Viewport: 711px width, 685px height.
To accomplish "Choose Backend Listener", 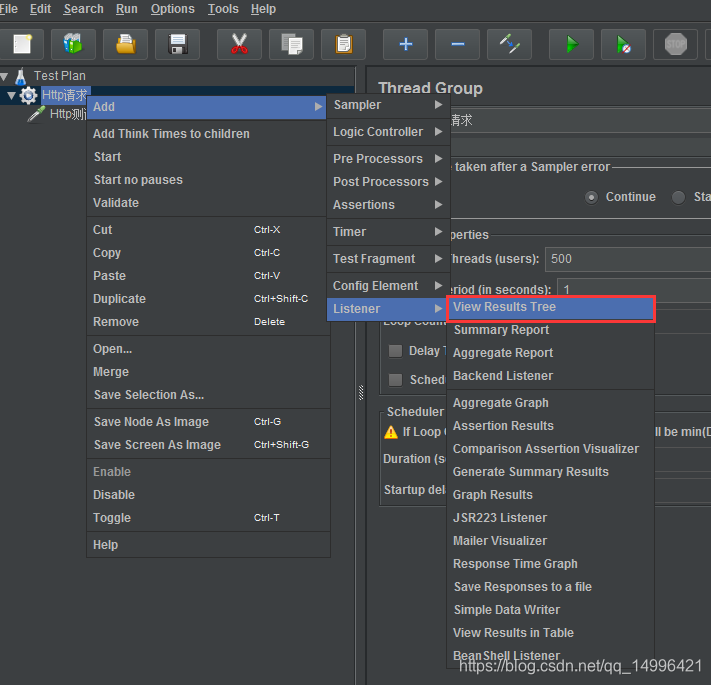I will point(550,376).
